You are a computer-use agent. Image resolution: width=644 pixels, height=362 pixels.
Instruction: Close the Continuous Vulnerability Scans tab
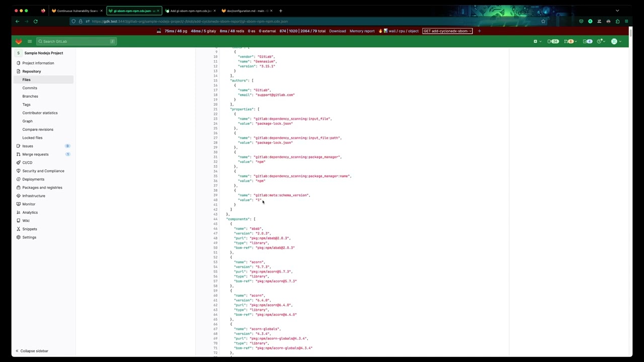click(x=101, y=11)
